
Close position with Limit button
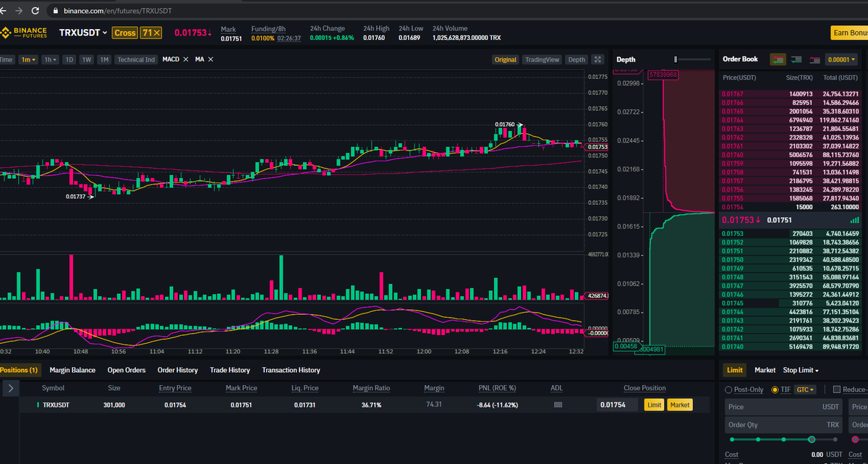point(654,405)
